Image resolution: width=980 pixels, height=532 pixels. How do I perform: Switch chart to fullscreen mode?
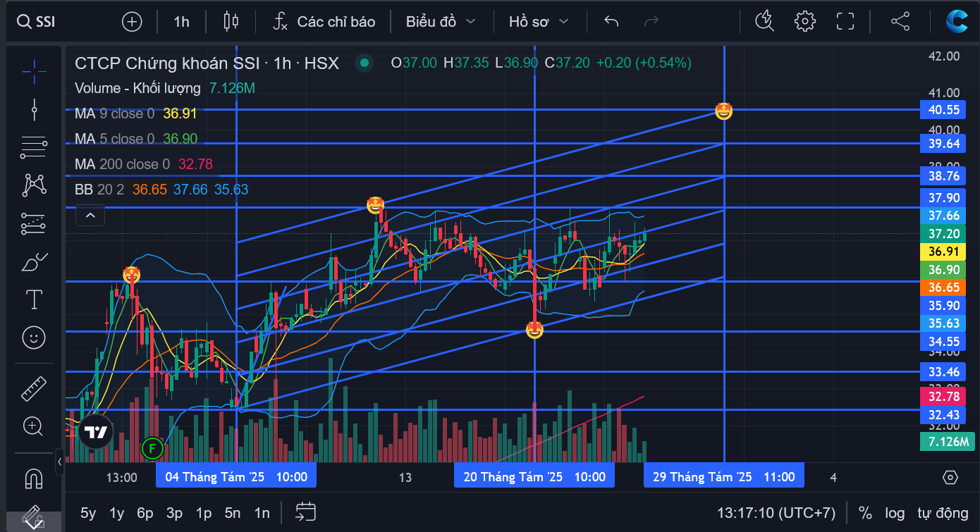[845, 21]
